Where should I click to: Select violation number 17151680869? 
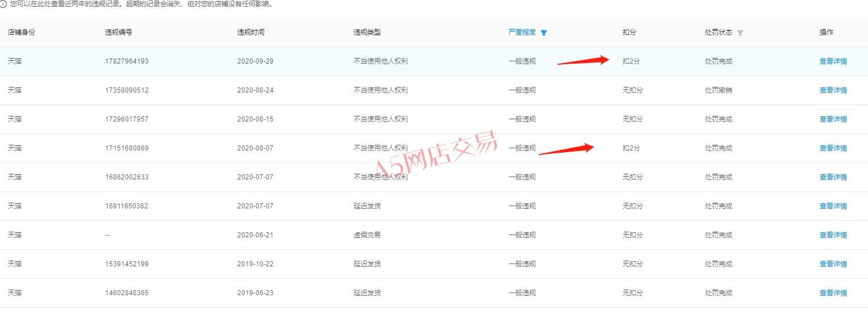click(x=127, y=148)
